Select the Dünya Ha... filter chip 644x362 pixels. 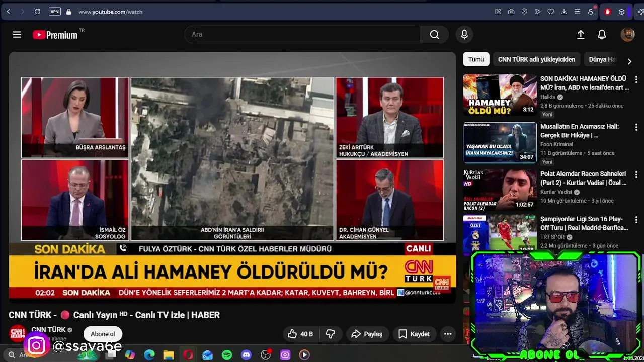coord(602,59)
